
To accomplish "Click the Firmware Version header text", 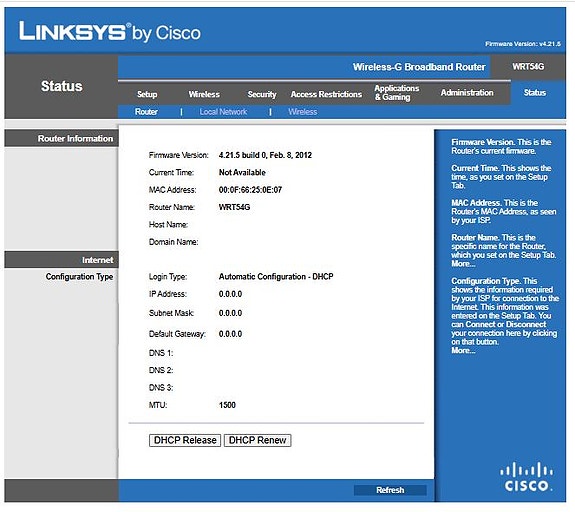I will pos(523,44).
